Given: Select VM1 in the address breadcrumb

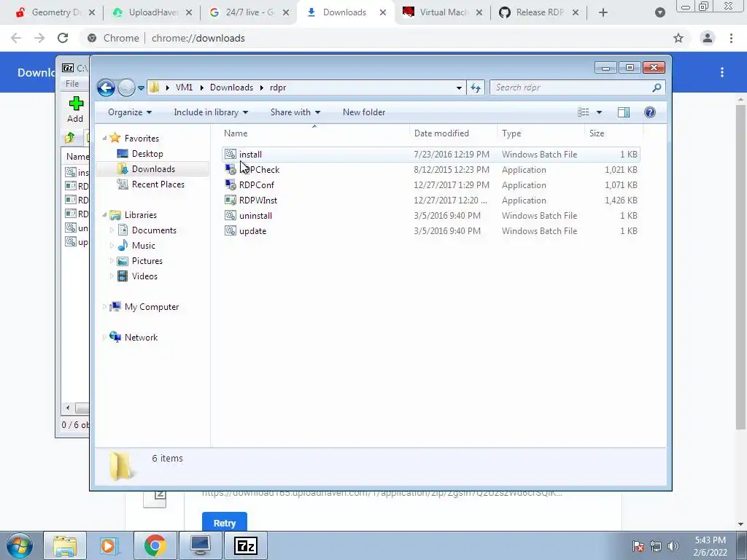Looking at the screenshot, I should (x=184, y=87).
